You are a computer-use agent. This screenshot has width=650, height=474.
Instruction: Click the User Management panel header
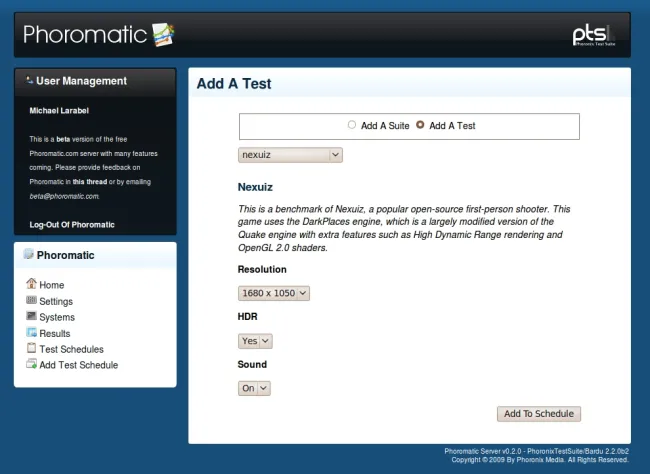point(82,81)
